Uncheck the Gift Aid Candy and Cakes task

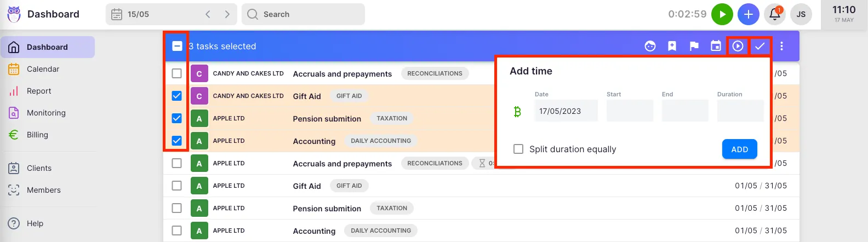(176, 96)
